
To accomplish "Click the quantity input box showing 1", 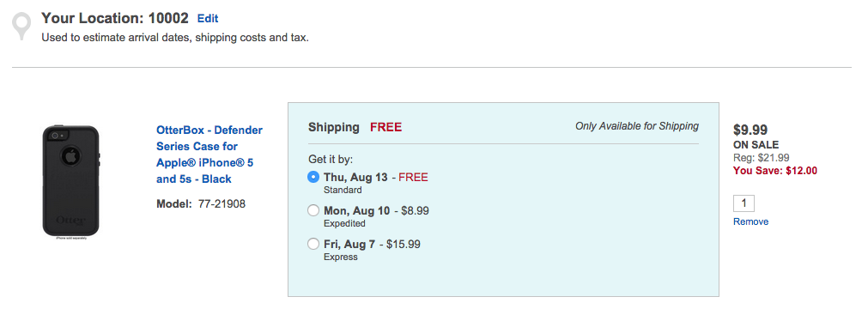I will (744, 203).
